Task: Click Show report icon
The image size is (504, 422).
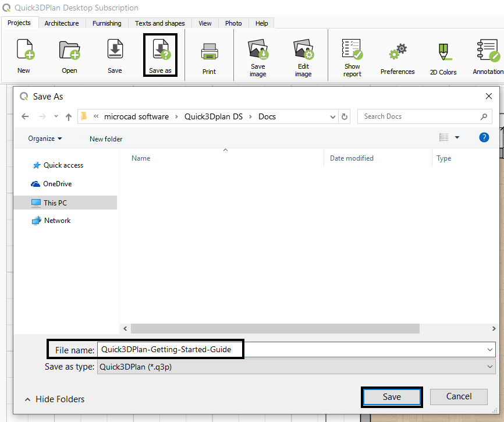Action: click(x=352, y=49)
